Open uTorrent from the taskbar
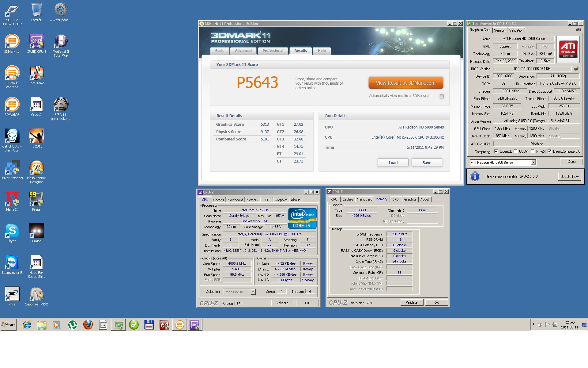 click(x=73, y=325)
